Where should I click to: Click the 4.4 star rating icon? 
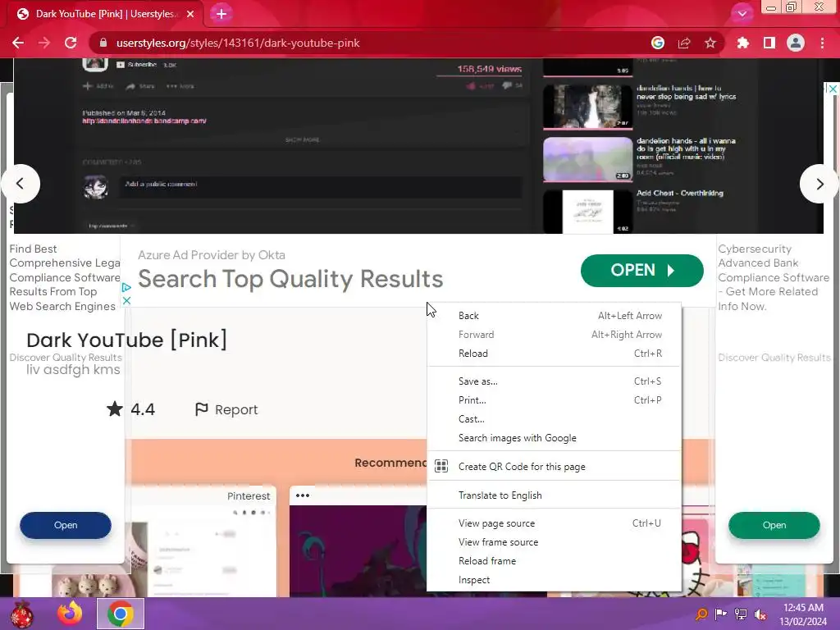click(115, 409)
